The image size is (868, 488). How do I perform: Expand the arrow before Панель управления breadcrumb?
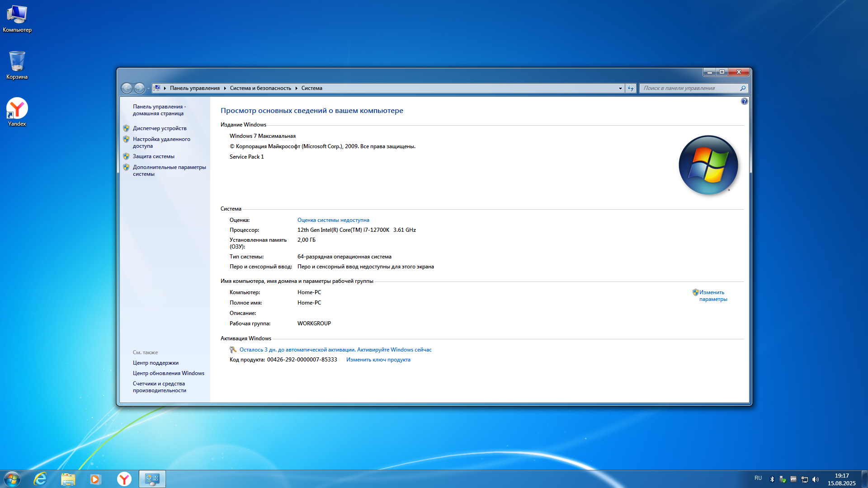165,88
